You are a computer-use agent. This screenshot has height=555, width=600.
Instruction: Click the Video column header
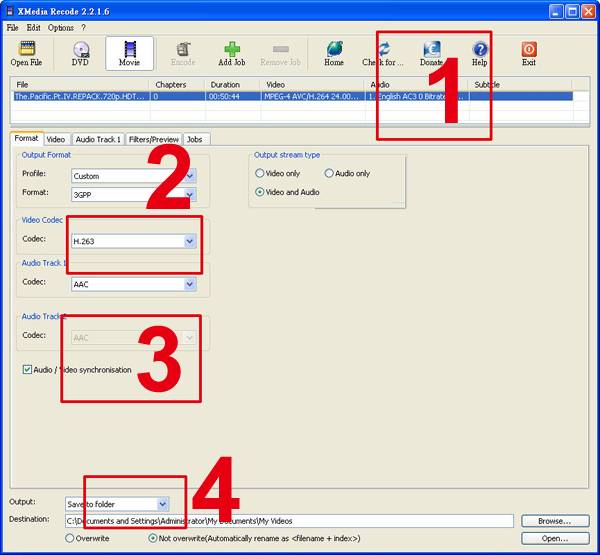coord(312,85)
